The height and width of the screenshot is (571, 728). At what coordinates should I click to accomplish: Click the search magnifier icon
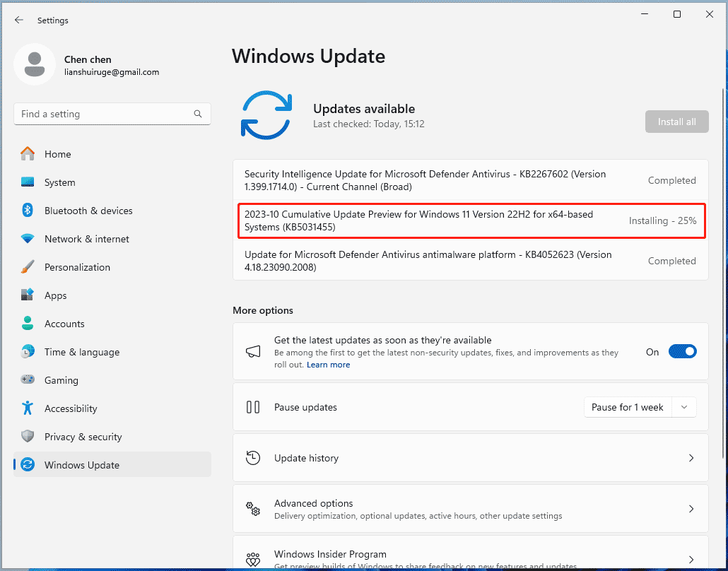(x=198, y=114)
